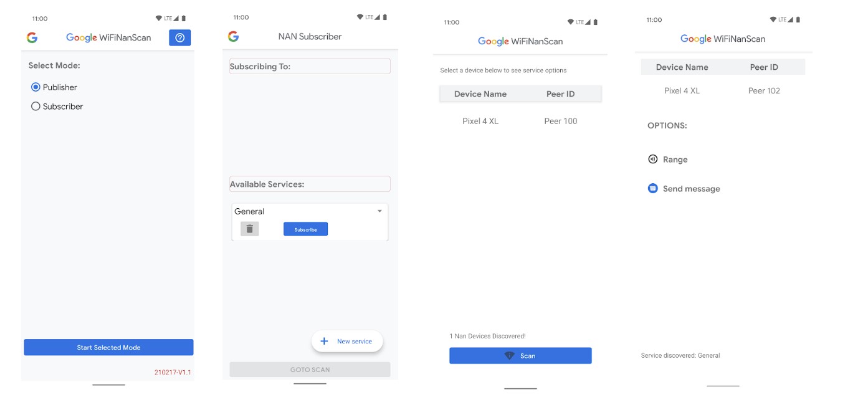
Task: Click the Peer ID column header on scan list
Action: pos(560,94)
